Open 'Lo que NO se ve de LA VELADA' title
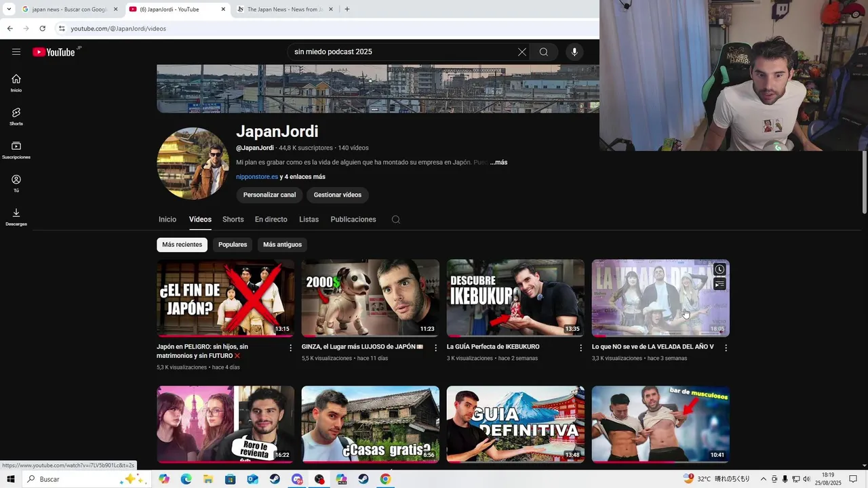The height and width of the screenshot is (488, 868). click(652, 347)
